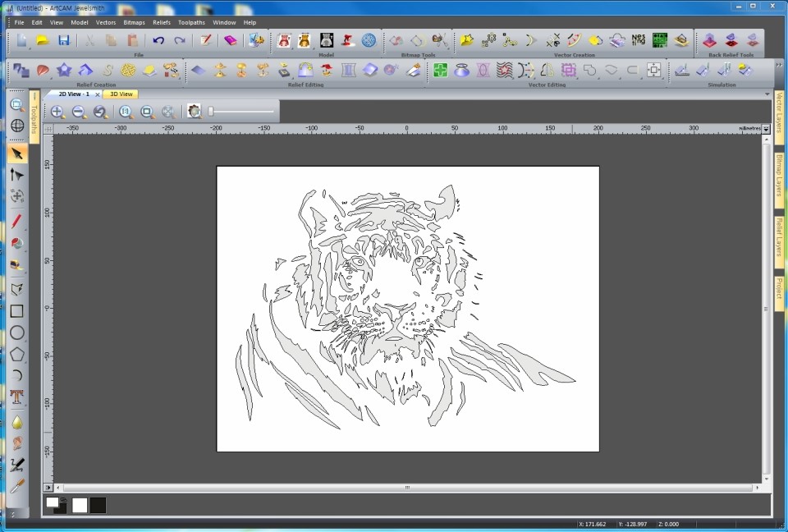Open the File menu

[x=19, y=23]
